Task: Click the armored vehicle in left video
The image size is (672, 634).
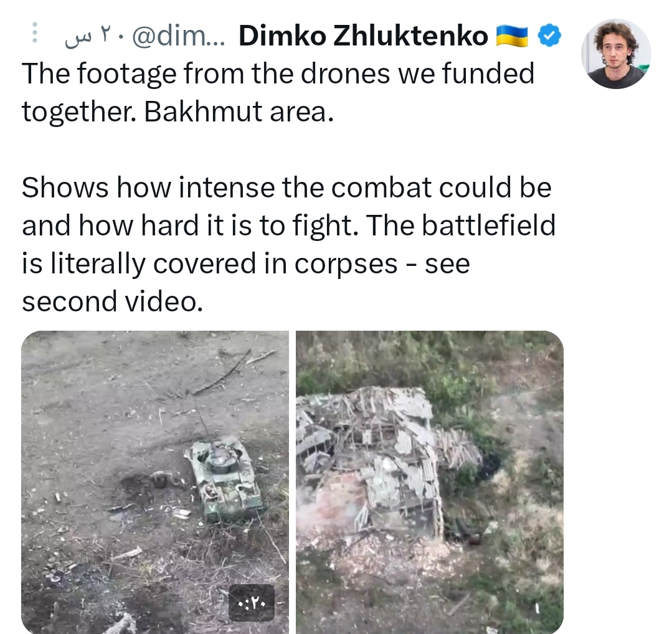Action: click(225, 480)
